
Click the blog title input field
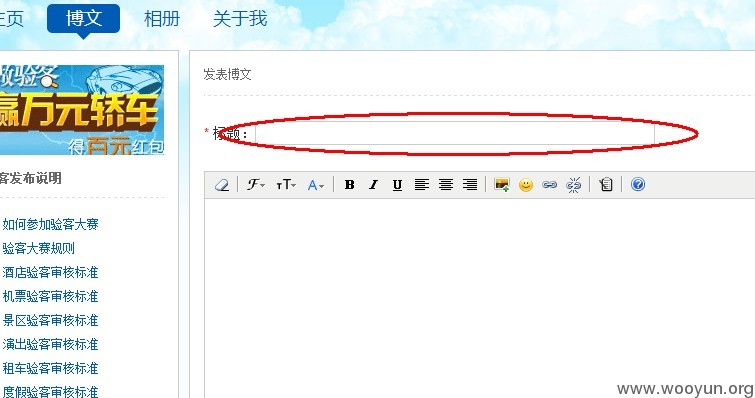455,133
